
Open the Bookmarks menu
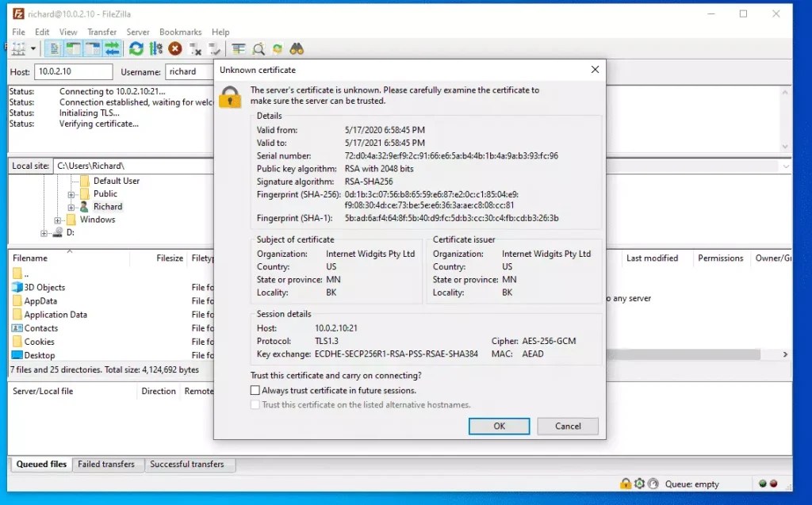[x=180, y=32]
